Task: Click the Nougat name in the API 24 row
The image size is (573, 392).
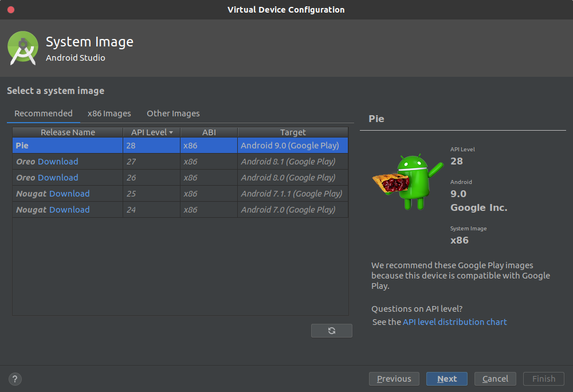Action: coord(32,210)
